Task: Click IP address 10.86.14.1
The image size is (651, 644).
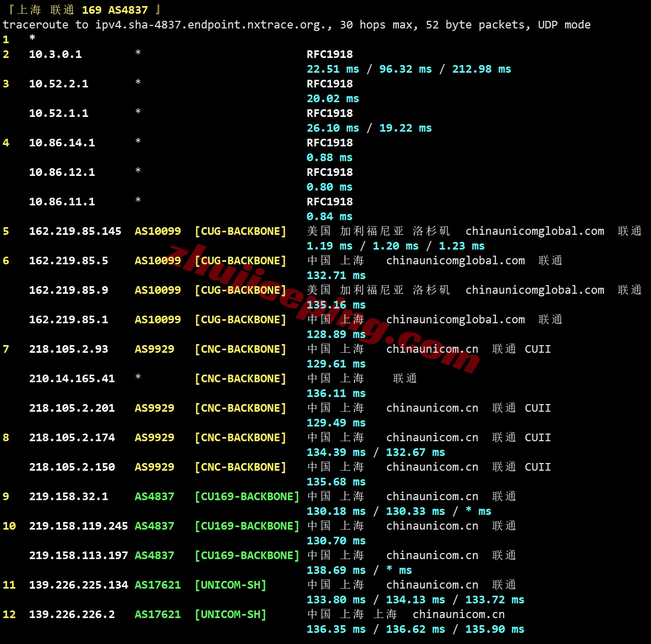Action: click(62, 143)
